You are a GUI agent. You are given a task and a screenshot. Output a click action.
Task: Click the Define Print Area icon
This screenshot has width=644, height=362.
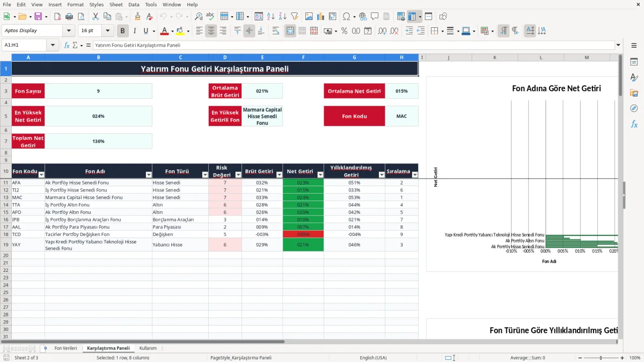401,17
